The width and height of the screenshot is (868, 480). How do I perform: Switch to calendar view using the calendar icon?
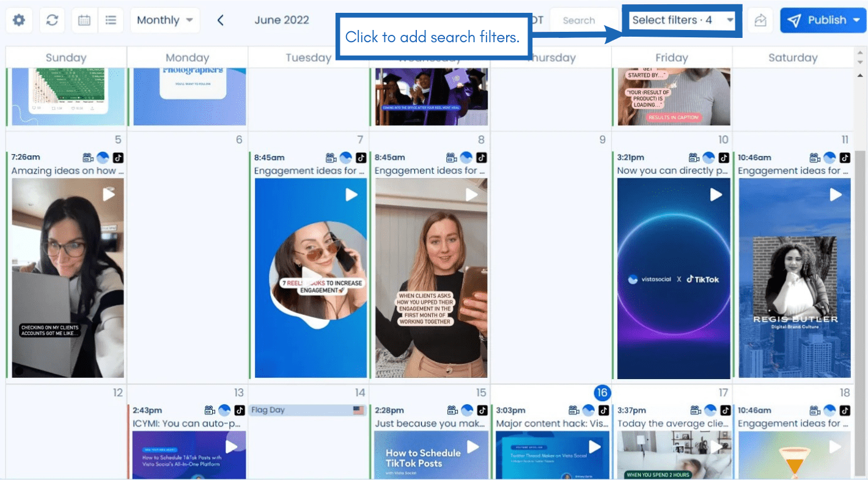click(84, 20)
